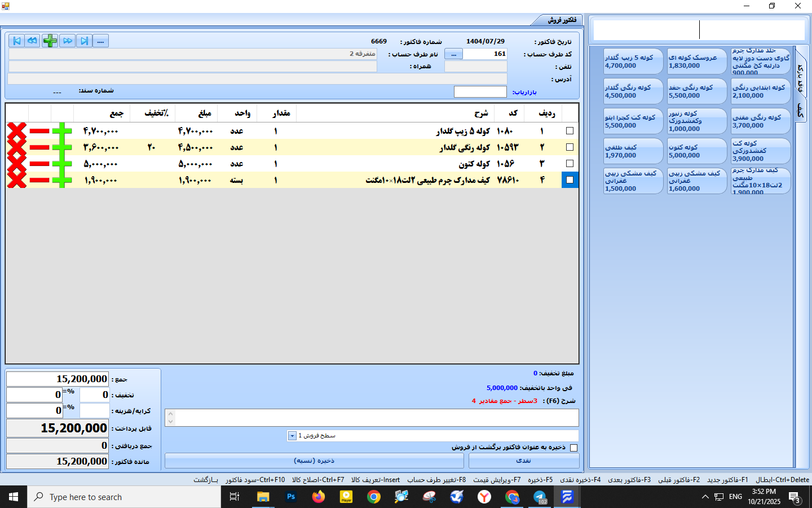
Task: Increase quantity of row 3 with green plus
Action: coord(62,164)
